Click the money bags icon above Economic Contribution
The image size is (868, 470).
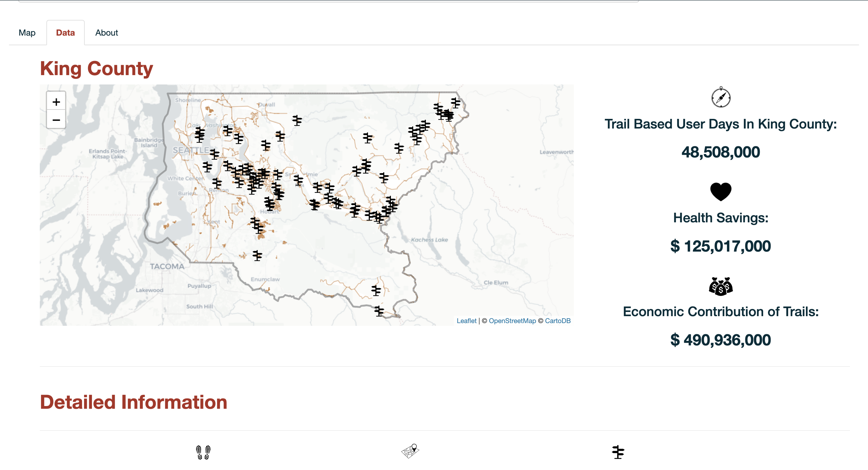pyautogui.click(x=720, y=286)
